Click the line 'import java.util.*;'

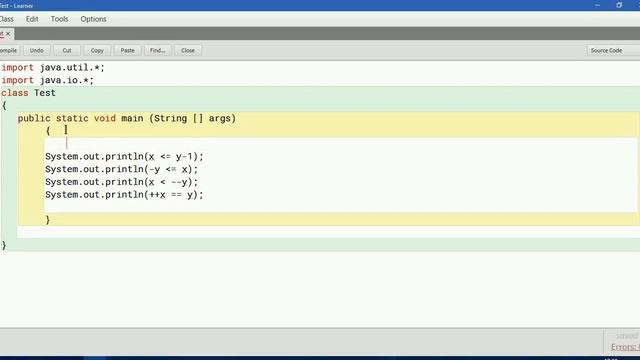point(53,68)
